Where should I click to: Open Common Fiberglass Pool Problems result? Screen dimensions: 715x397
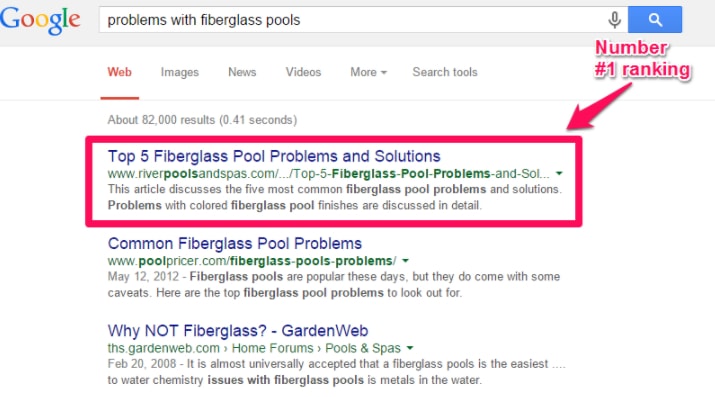pyautogui.click(x=234, y=243)
